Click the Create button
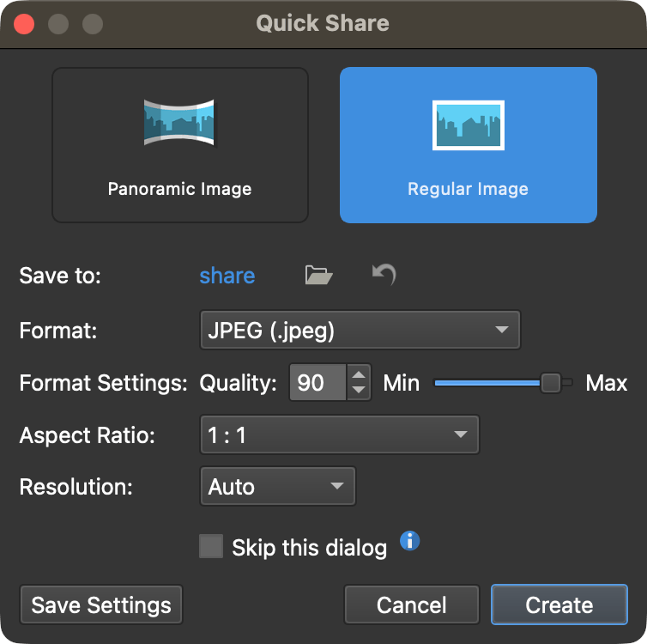 tap(559, 605)
